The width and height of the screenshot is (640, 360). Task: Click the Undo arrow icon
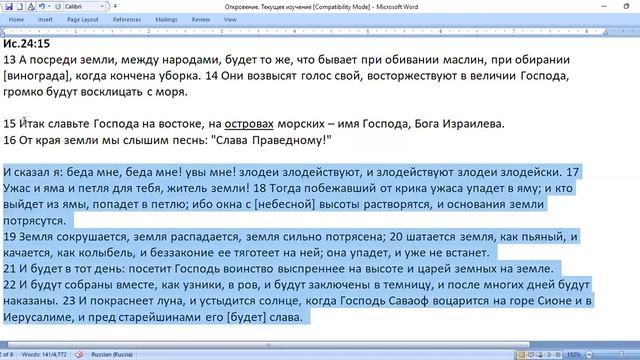pyautogui.click(x=42, y=7)
